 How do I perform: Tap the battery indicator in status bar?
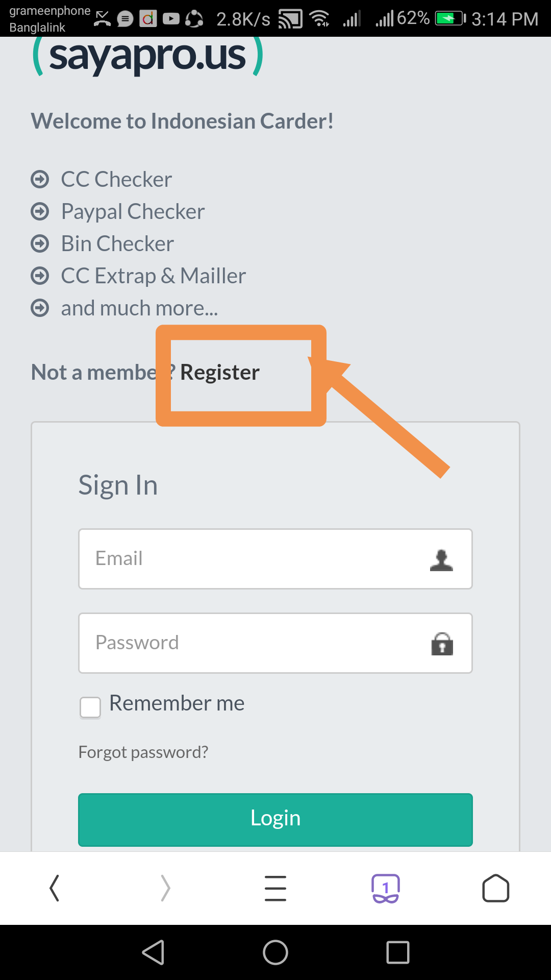pos(450,19)
